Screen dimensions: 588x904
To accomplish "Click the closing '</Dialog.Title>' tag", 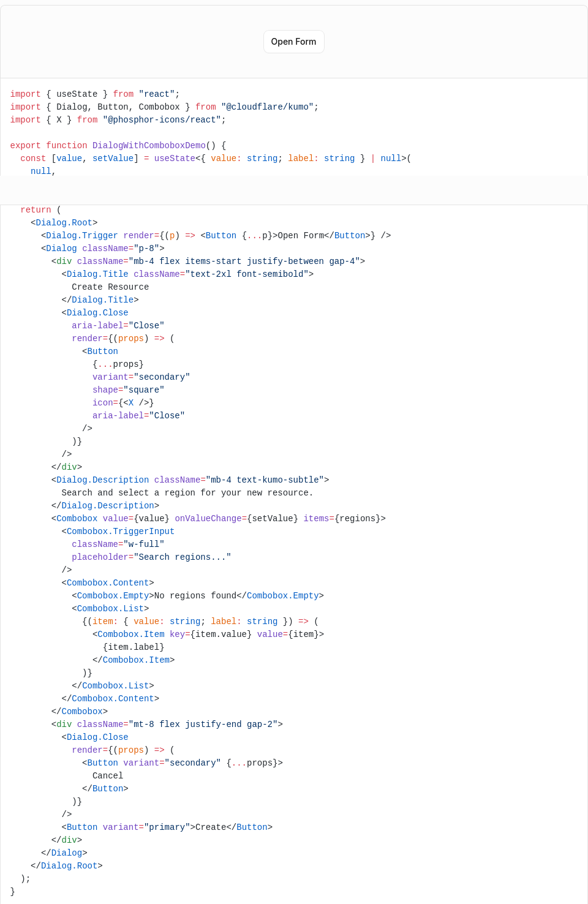I will 100,299.
